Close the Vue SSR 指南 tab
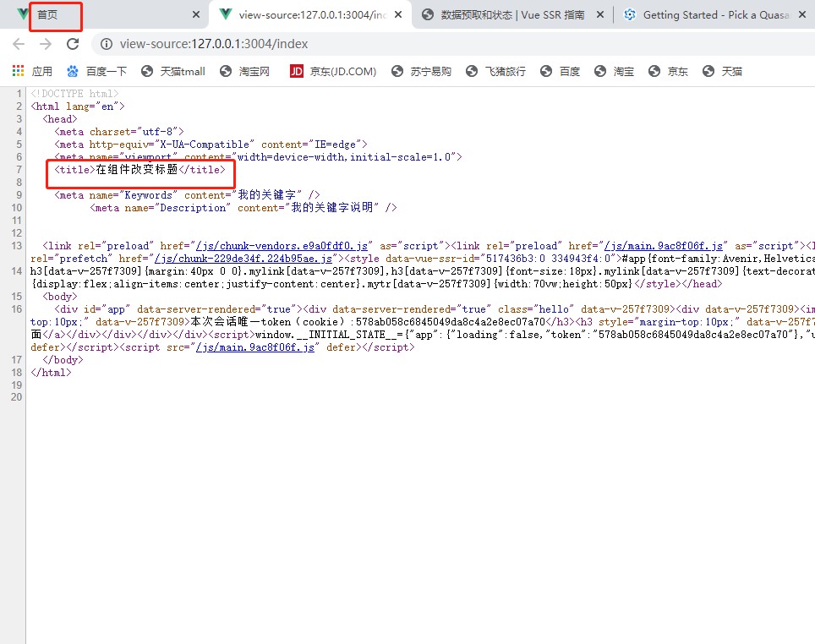The height and width of the screenshot is (644, 815). click(x=599, y=14)
